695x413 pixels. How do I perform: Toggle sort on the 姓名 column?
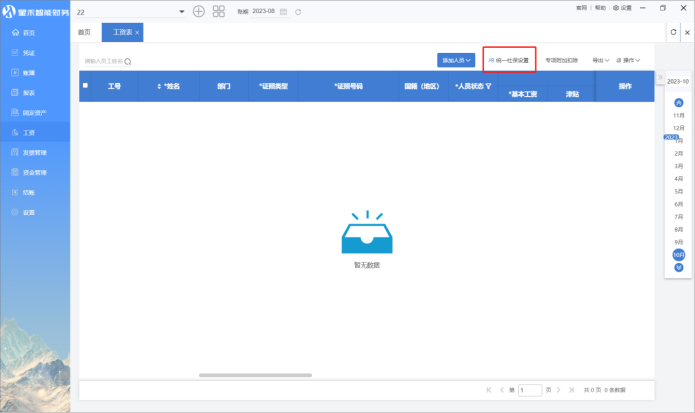click(159, 86)
